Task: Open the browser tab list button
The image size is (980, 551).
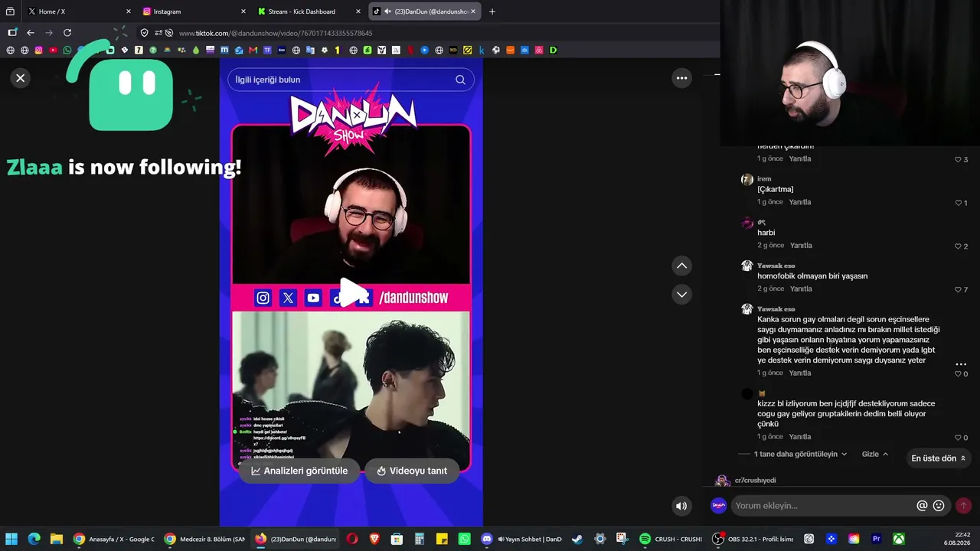Action: (x=10, y=11)
